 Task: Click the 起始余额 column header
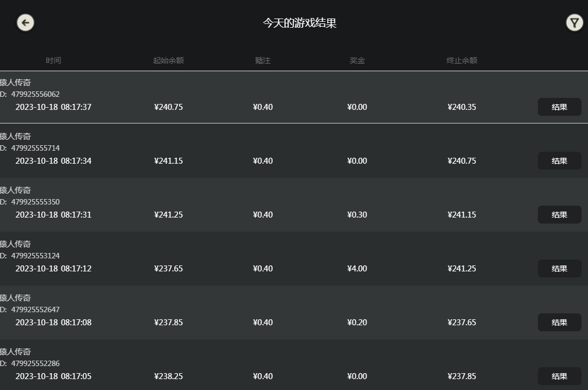tap(168, 60)
